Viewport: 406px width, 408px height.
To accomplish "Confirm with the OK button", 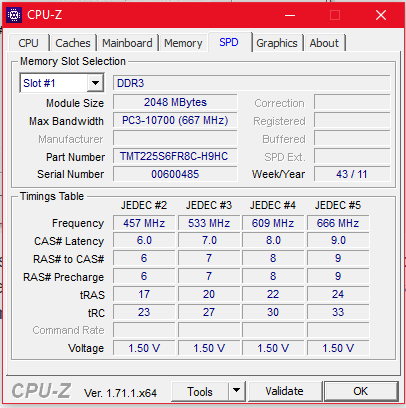I will pos(361,391).
